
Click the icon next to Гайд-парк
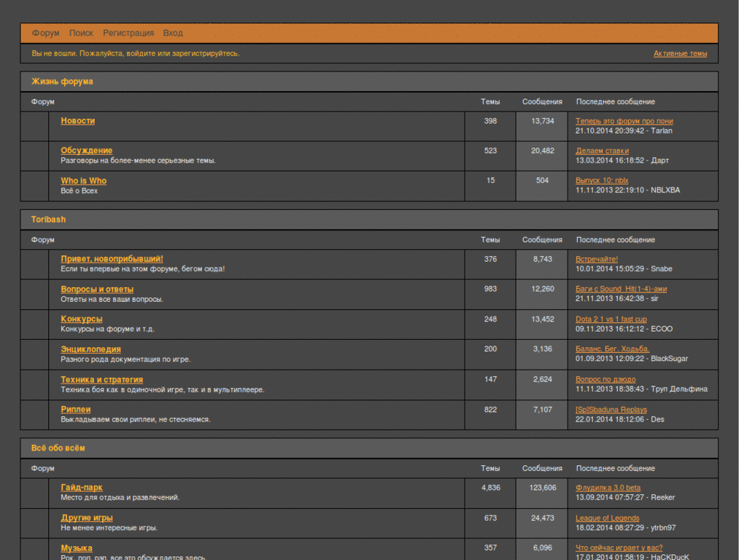[35, 492]
